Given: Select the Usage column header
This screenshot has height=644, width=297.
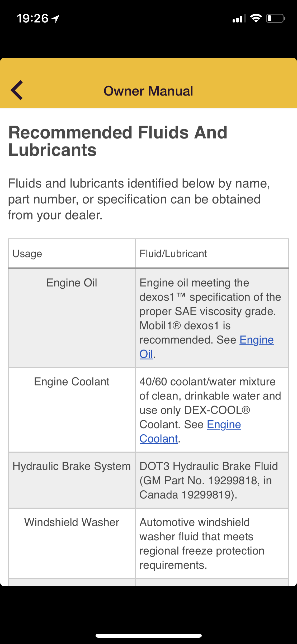Looking at the screenshot, I should click(27, 254).
